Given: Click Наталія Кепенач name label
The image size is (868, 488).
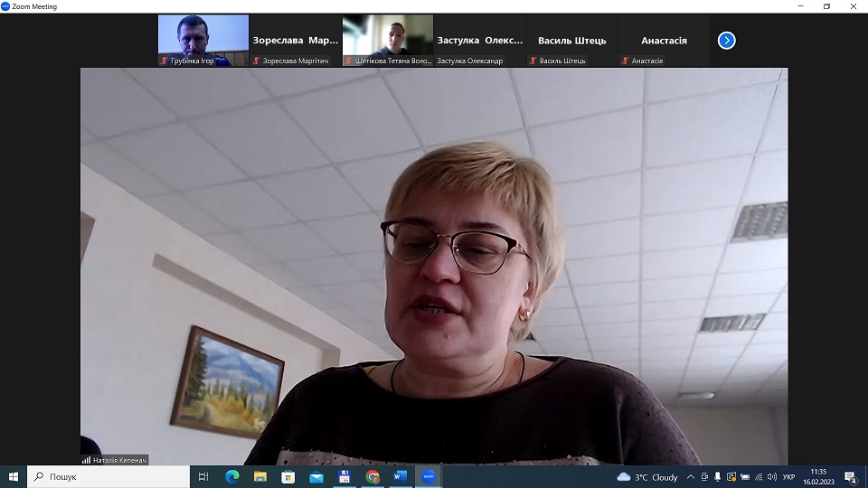Looking at the screenshot, I should (119, 460).
